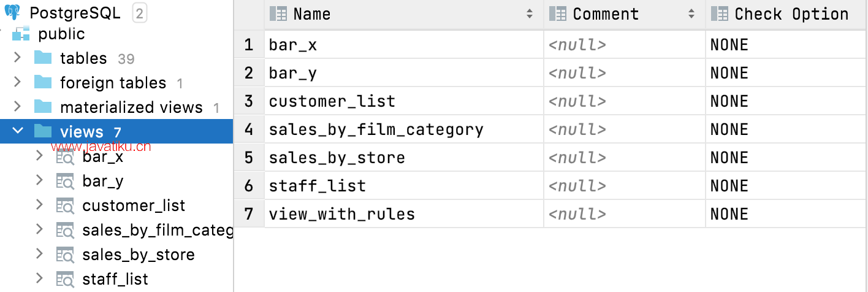The height and width of the screenshot is (292, 868).
Task: Sort by the Name column header
Action: pos(404,14)
